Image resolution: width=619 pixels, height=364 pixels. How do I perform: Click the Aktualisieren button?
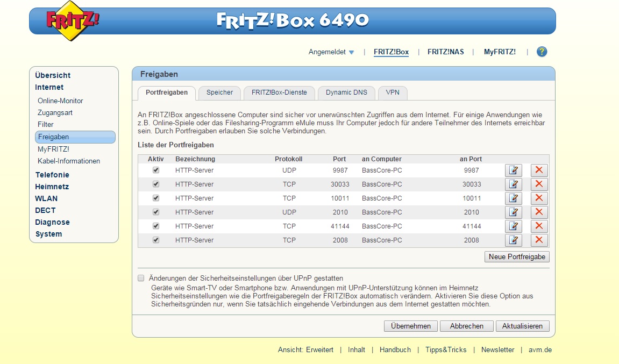(522, 326)
